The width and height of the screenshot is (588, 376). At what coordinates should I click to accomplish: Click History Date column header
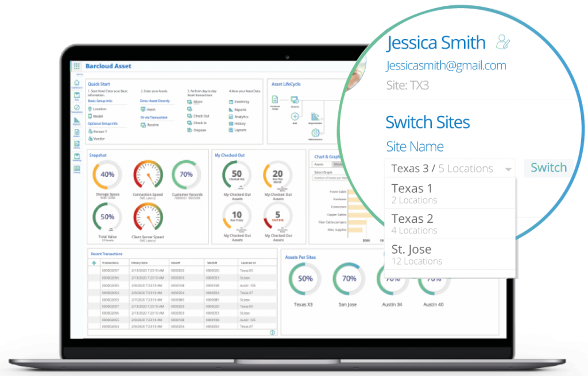click(140, 263)
